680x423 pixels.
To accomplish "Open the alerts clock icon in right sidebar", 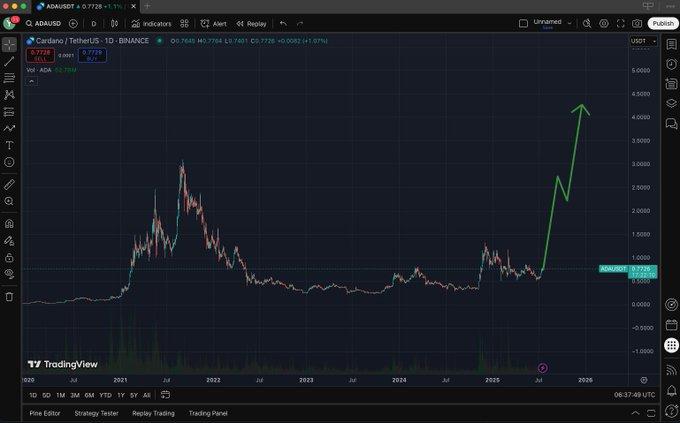I will coord(669,63).
